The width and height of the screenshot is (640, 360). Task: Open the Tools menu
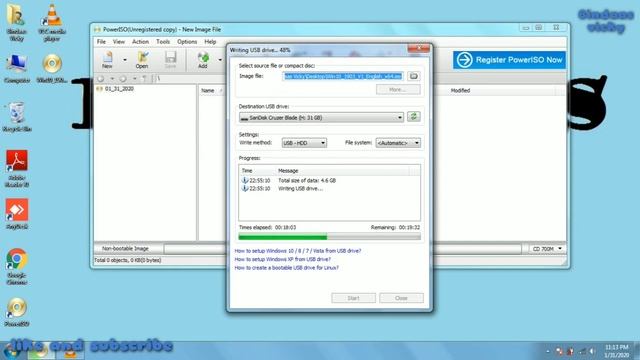[163, 42]
